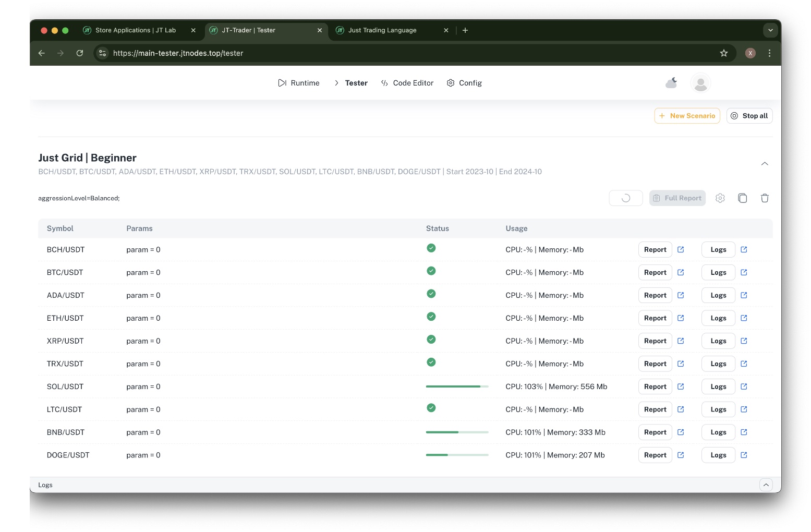The width and height of the screenshot is (811, 532).
Task: Open browser tab search dropdown
Action: (770, 30)
